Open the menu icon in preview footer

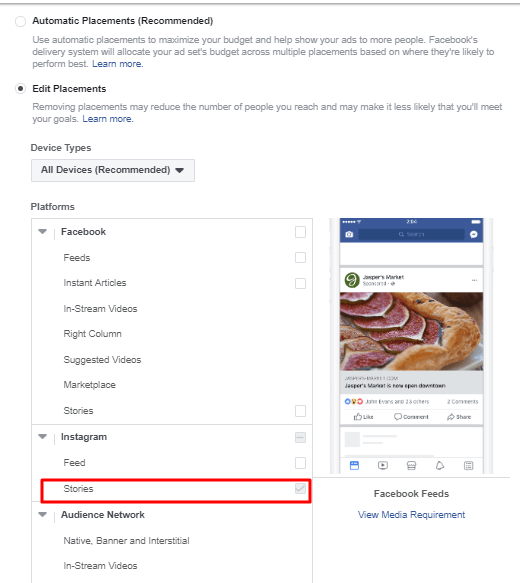tap(468, 466)
